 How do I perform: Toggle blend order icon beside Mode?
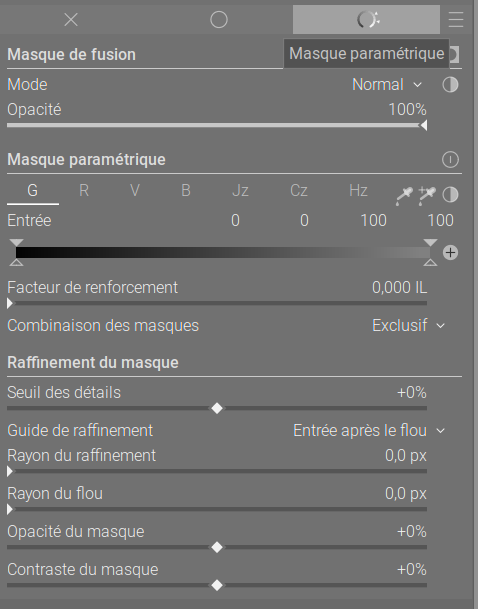pos(450,85)
